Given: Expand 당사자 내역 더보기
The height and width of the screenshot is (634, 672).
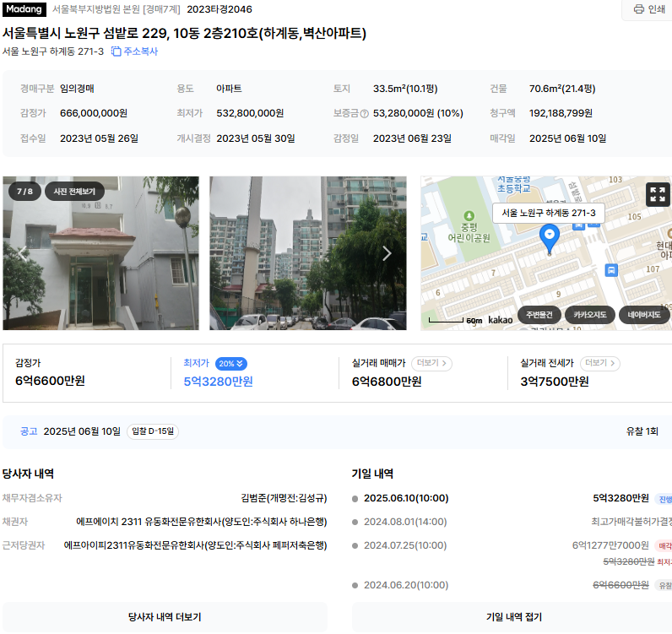Looking at the screenshot, I should [165, 617].
